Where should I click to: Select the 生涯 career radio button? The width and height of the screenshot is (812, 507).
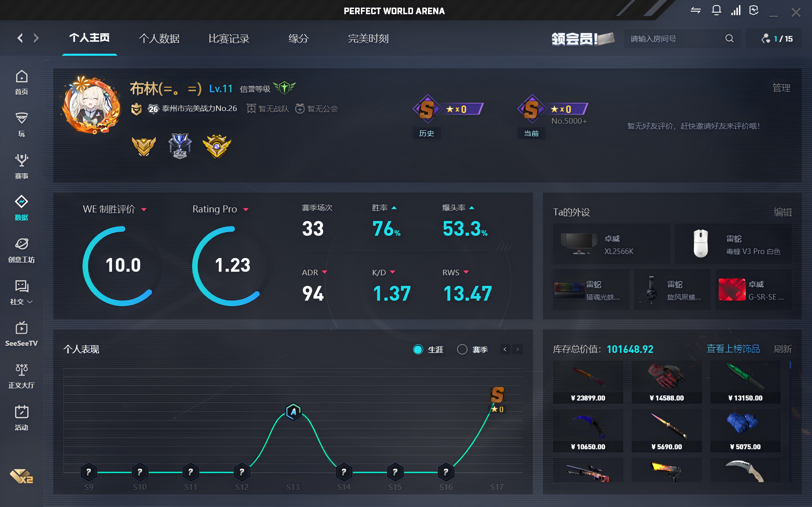pos(418,349)
